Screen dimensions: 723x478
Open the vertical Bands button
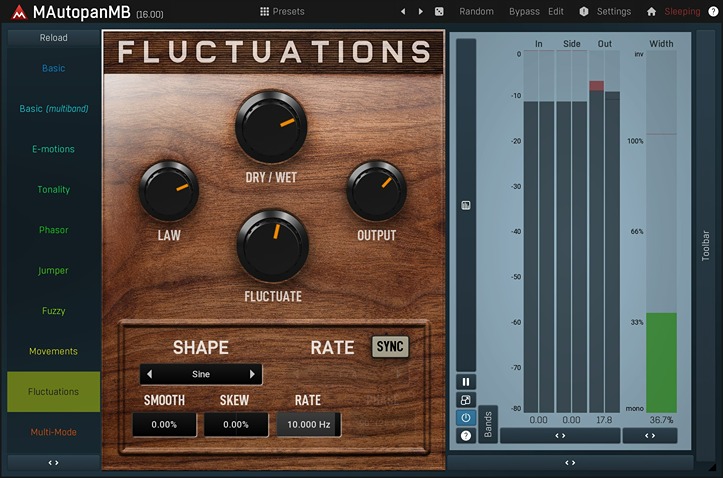pyautogui.click(x=488, y=425)
